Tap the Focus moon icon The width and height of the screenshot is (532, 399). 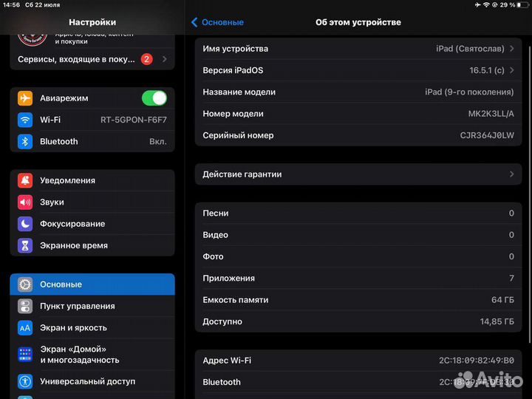click(x=26, y=224)
